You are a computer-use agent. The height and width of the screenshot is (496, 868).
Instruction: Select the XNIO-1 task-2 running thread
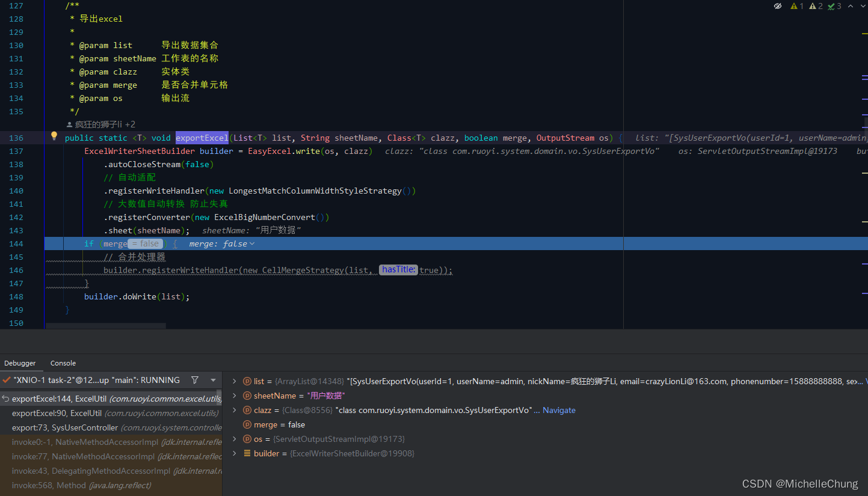tap(96, 380)
